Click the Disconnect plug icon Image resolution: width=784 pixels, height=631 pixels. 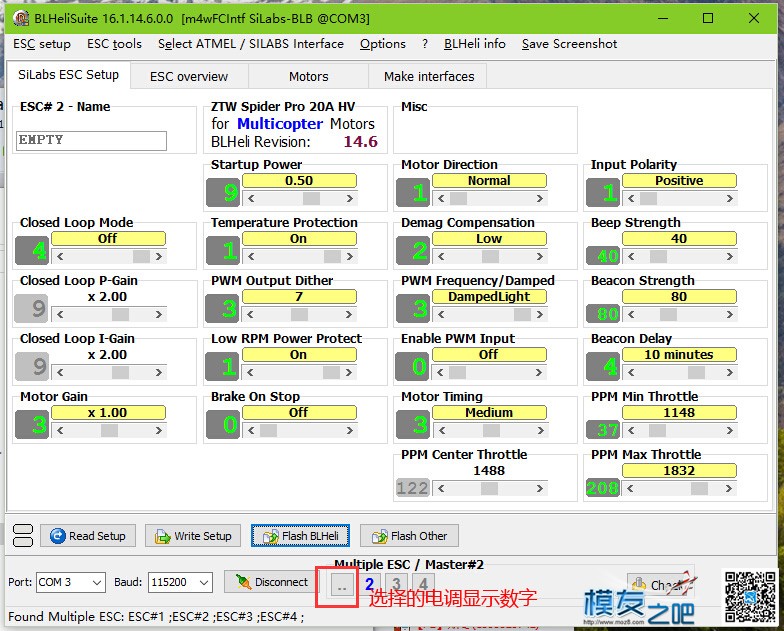point(243,582)
